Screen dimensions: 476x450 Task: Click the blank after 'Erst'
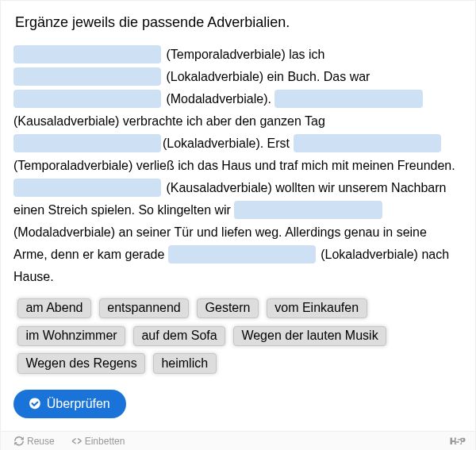coord(367,144)
